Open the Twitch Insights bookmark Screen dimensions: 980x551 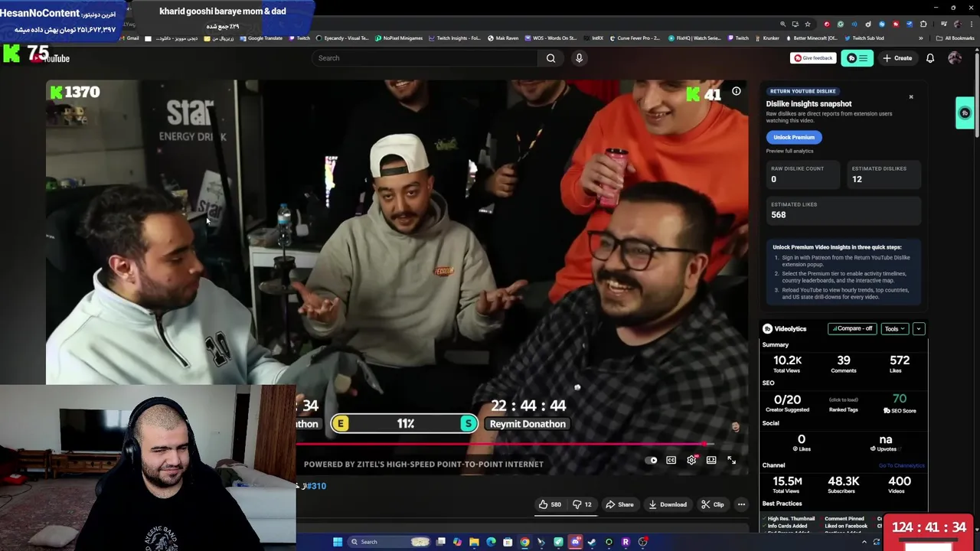[455, 38]
